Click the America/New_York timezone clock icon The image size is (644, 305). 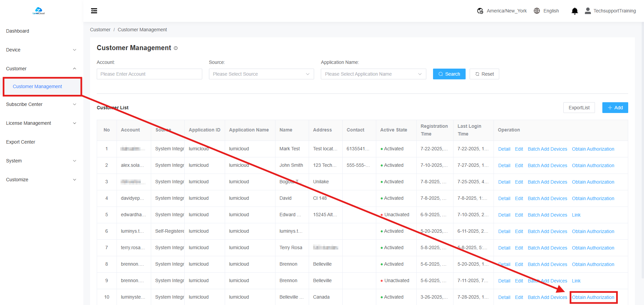click(480, 11)
